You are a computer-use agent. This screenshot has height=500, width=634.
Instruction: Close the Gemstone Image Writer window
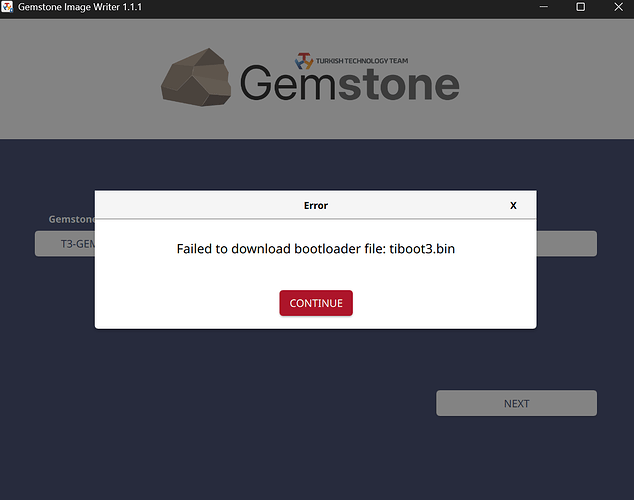(618, 7)
